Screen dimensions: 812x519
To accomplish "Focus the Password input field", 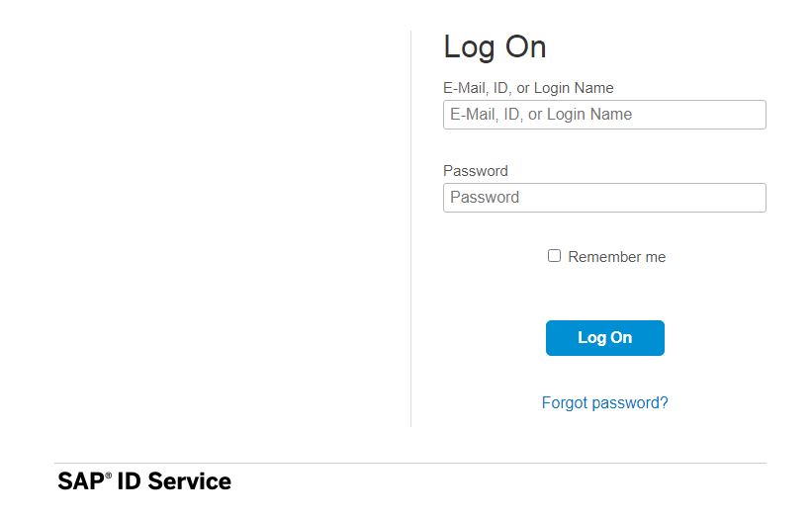I will (x=604, y=198).
